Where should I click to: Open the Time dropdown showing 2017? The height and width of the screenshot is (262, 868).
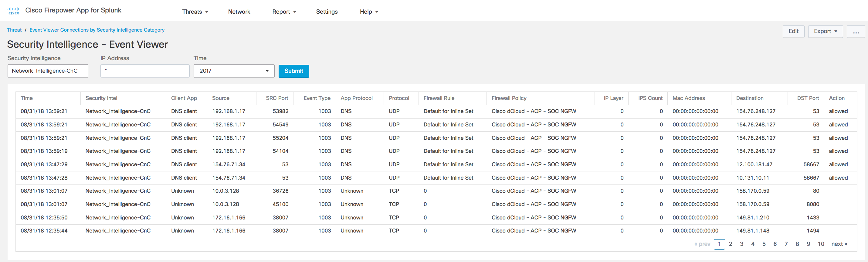tap(234, 71)
